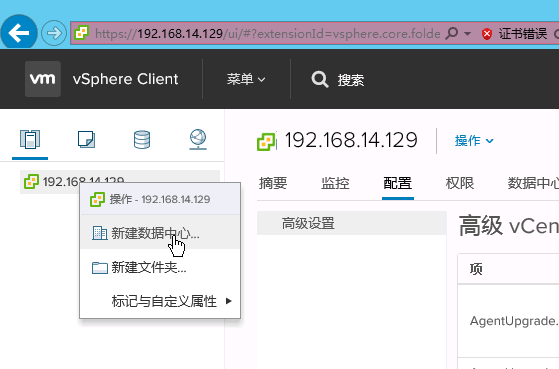Click the red certificate error shield icon

pyautogui.click(x=487, y=34)
